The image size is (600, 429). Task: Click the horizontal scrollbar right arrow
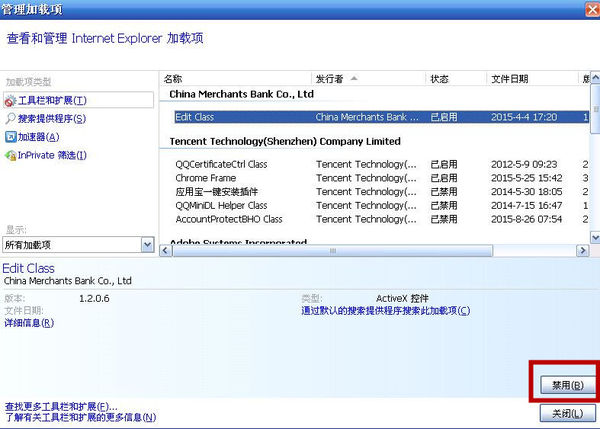click(x=582, y=251)
